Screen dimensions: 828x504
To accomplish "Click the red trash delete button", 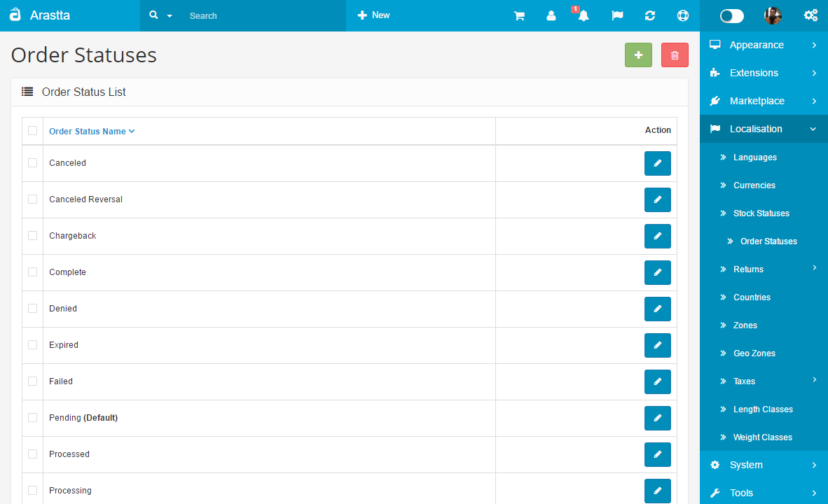I will 675,55.
